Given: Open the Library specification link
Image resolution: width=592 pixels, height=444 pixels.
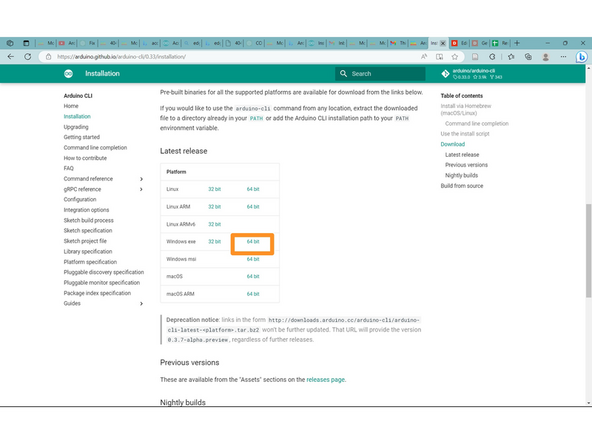Looking at the screenshot, I should click(x=88, y=251).
